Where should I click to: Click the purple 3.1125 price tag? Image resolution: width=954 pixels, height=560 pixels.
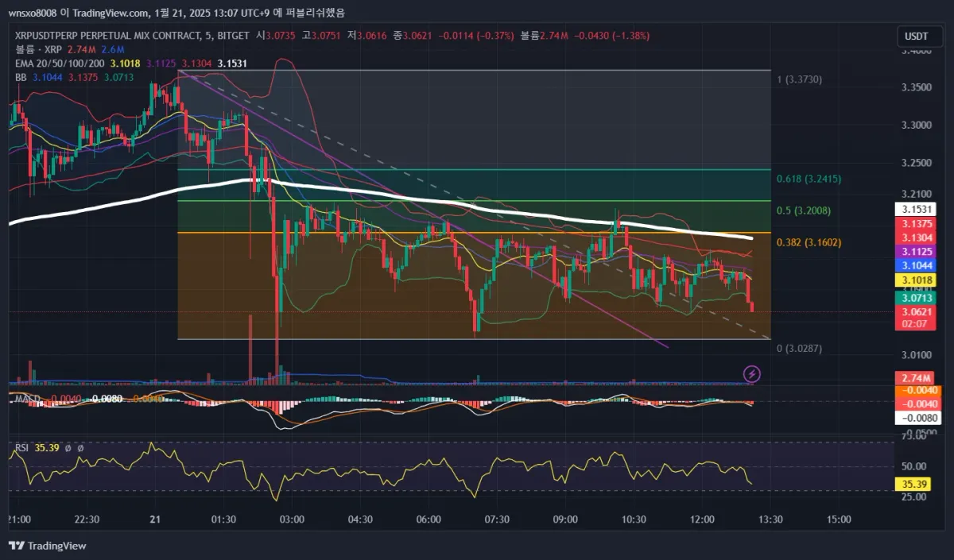click(917, 251)
